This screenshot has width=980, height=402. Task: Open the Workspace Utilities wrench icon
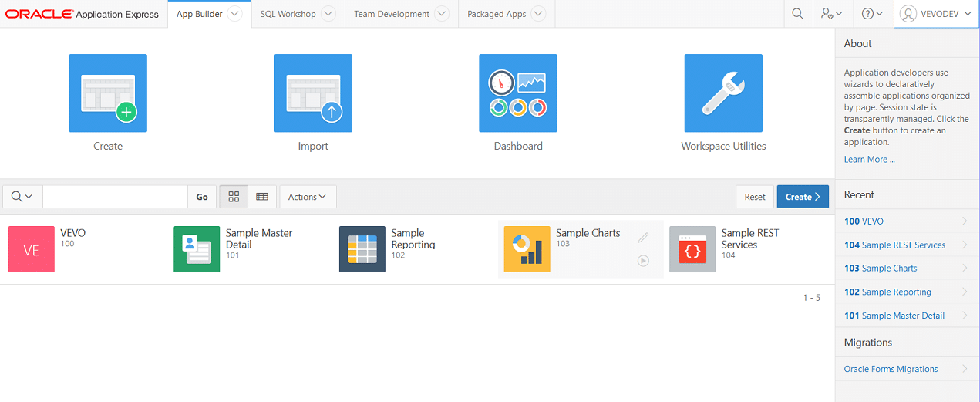[x=723, y=93]
